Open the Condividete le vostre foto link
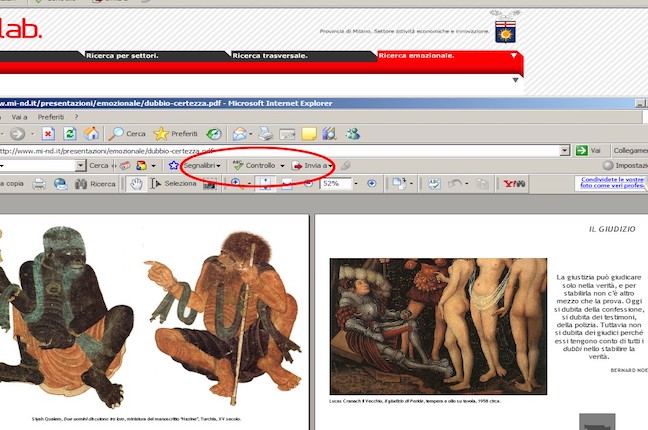The height and width of the screenshot is (430, 648). pos(612,182)
